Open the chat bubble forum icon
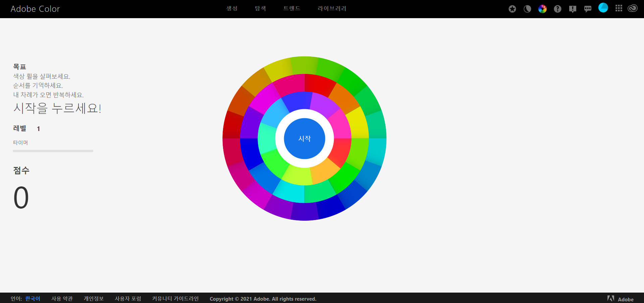The width and height of the screenshot is (644, 303). pyautogui.click(x=588, y=9)
